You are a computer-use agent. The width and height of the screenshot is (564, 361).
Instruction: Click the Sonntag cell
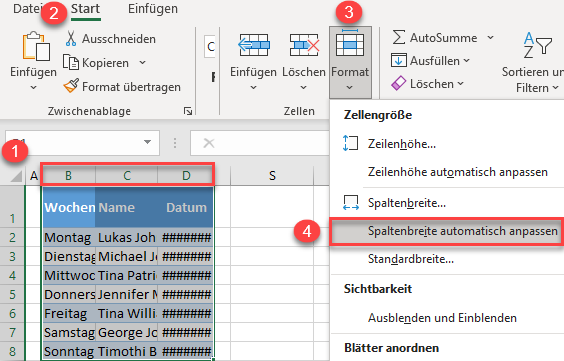(69, 351)
